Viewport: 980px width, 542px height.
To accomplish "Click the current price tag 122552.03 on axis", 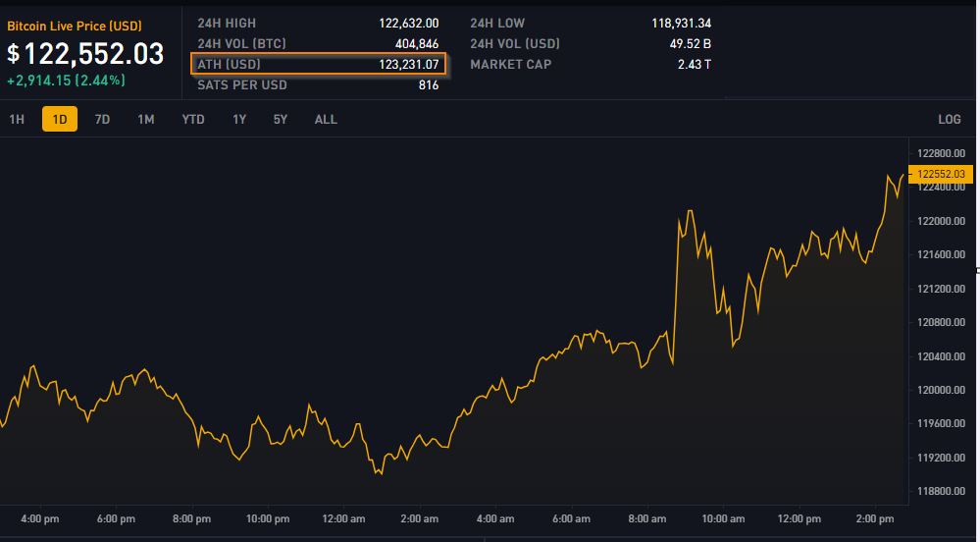I will [x=941, y=174].
